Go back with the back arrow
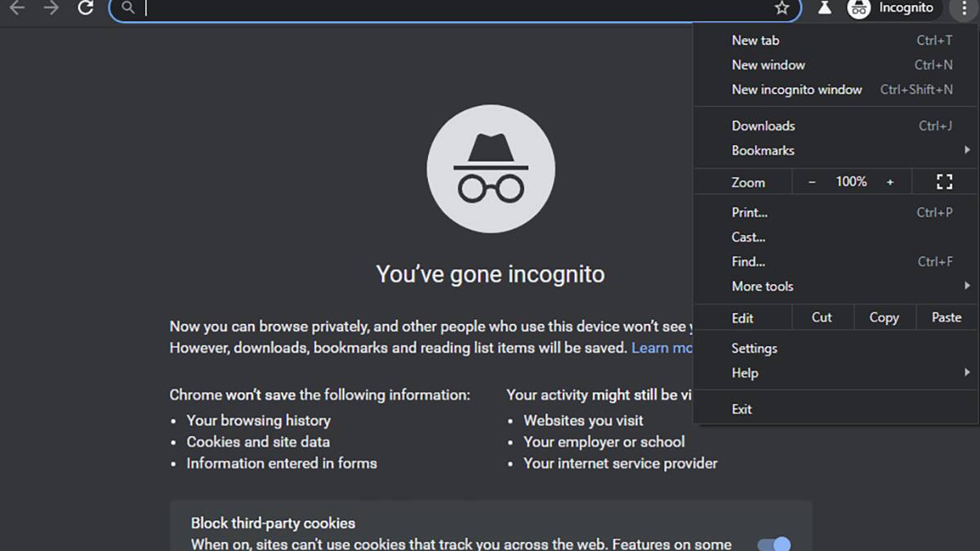 (17, 8)
